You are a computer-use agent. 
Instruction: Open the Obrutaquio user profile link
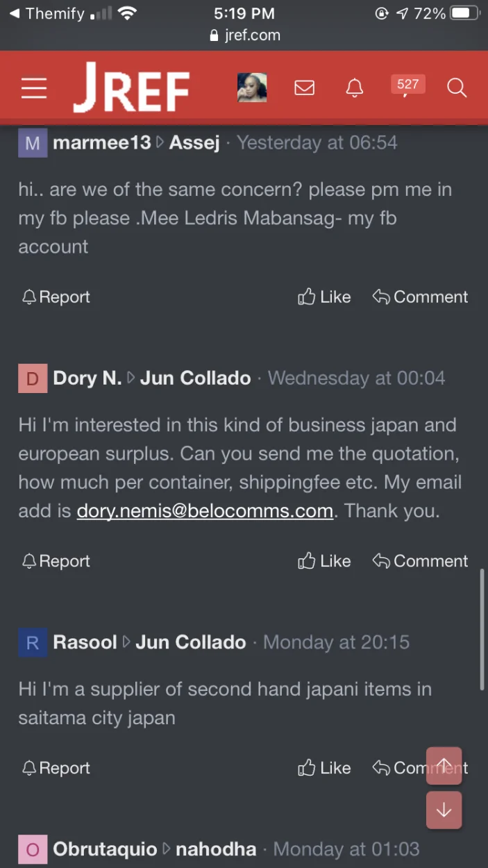105,849
